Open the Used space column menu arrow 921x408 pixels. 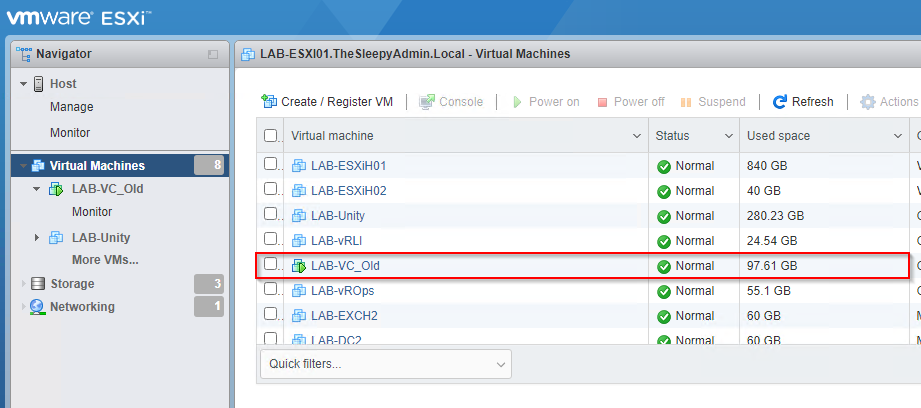point(898,136)
